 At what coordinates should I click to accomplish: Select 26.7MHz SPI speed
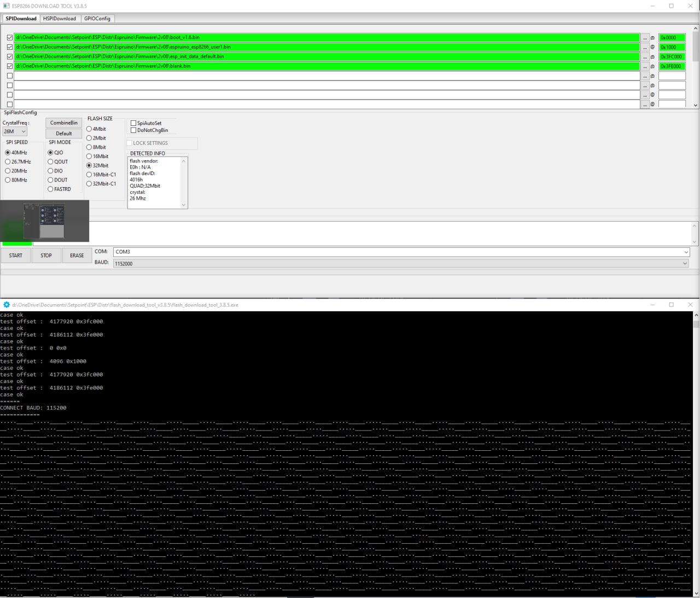8,162
